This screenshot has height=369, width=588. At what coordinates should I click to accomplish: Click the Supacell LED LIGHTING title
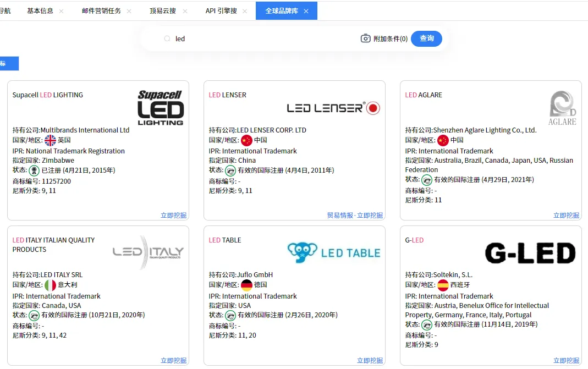point(48,95)
